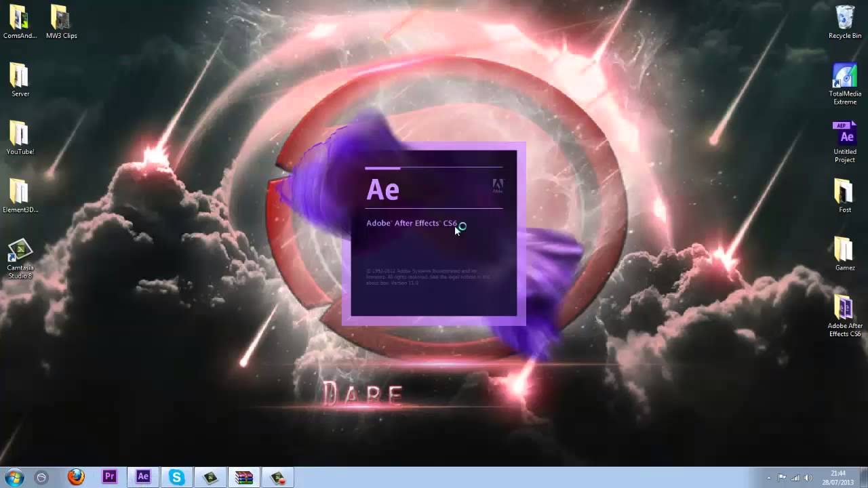
Task: Select the Recycle Bin icon
Action: coord(845,22)
